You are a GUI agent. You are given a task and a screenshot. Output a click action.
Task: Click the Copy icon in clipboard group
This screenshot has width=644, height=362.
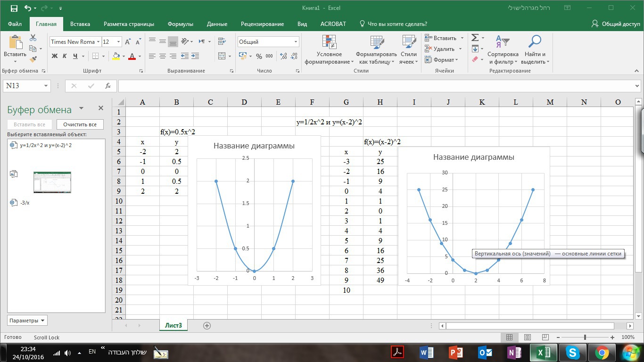33,49
